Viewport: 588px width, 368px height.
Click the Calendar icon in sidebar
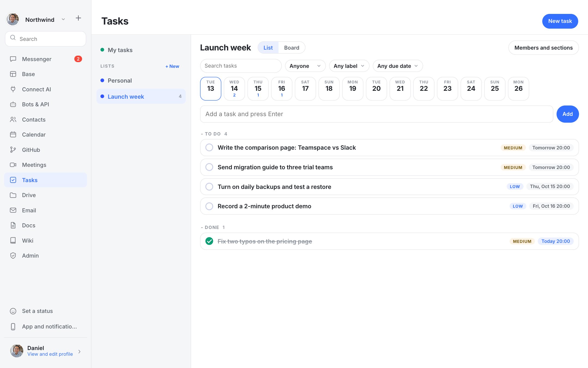[13, 135]
